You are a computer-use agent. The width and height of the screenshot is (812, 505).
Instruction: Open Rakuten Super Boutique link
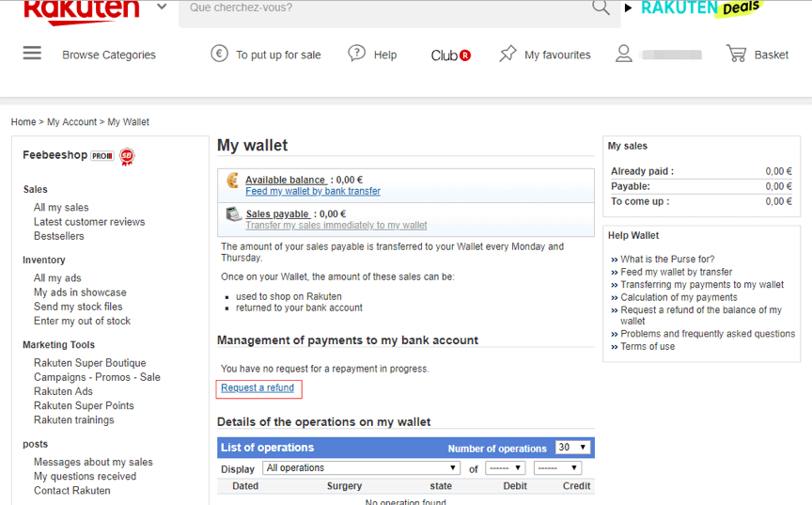(x=89, y=363)
